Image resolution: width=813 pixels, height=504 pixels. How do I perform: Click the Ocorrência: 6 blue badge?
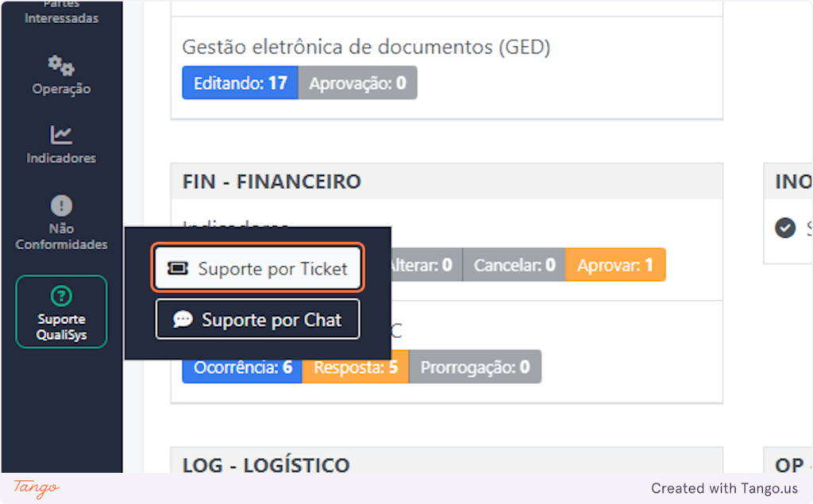click(x=242, y=367)
